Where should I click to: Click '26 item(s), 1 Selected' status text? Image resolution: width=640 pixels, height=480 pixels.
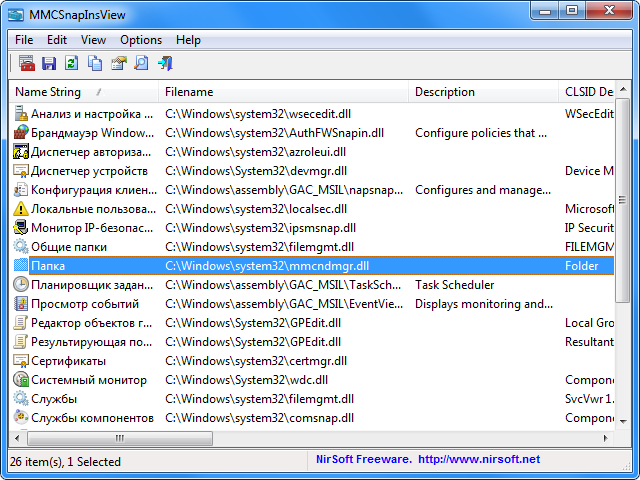65,462
